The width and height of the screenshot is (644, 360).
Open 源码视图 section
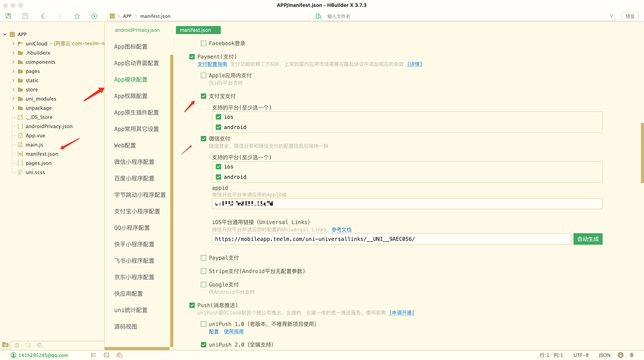pos(126,326)
